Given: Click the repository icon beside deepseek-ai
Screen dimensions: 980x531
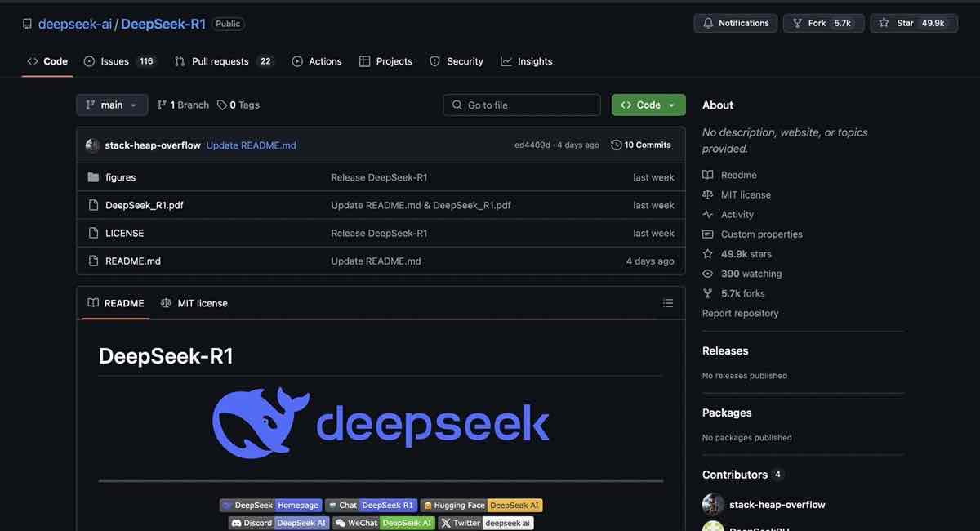Looking at the screenshot, I should (27, 24).
